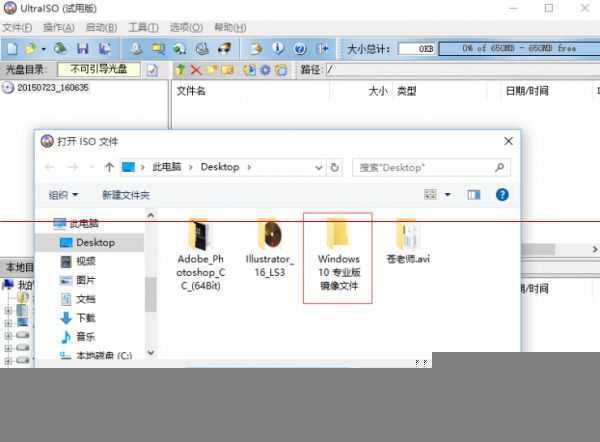The height and width of the screenshot is (442, 600).
Task: Click the info icon in toolbar
Action: pos(278,49)
